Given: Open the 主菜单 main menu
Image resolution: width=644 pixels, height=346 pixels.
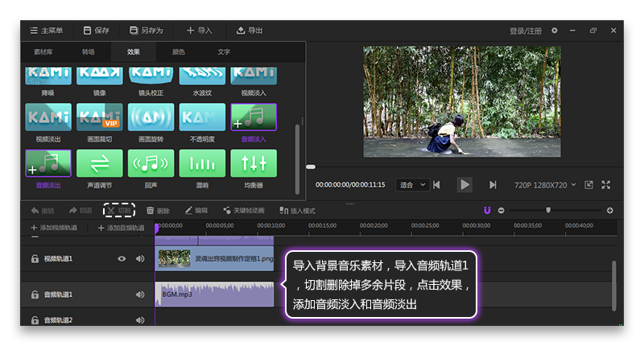Looking at the screenshot, I should pos(48,31).
